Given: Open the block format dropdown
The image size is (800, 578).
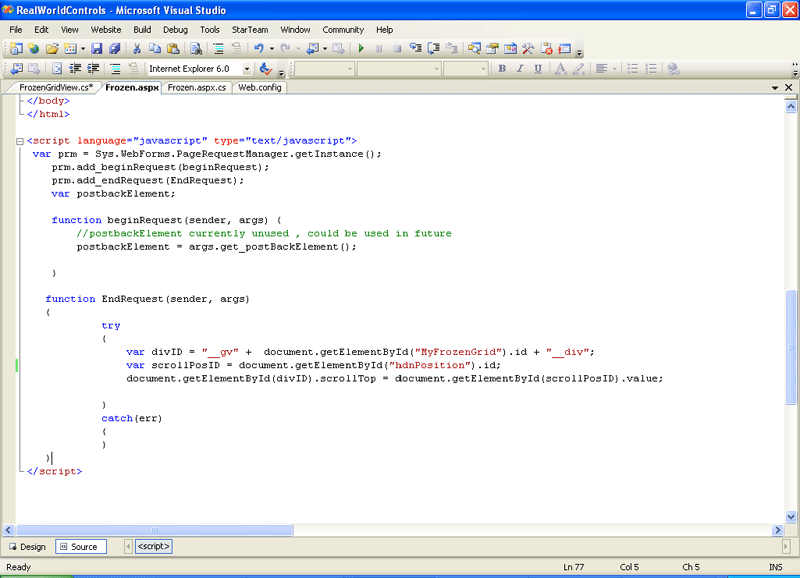Looking at the screenshot, I should [x=324, y=68].
